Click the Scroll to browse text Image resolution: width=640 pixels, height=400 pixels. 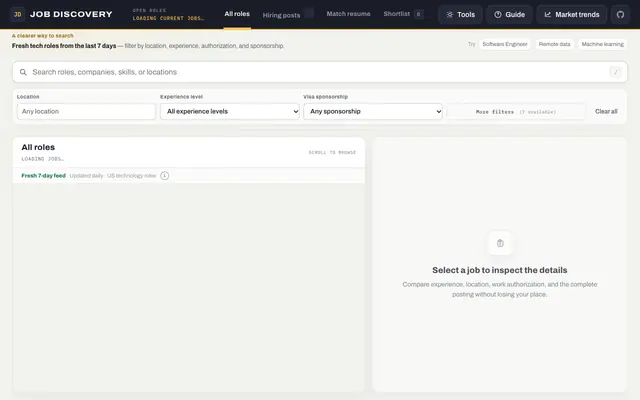click(332, 152)
